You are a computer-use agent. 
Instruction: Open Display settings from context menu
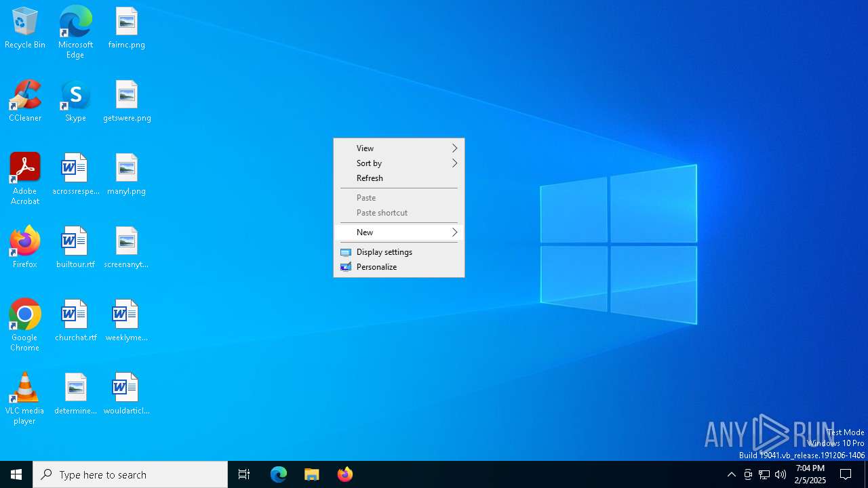click(399, 252)
